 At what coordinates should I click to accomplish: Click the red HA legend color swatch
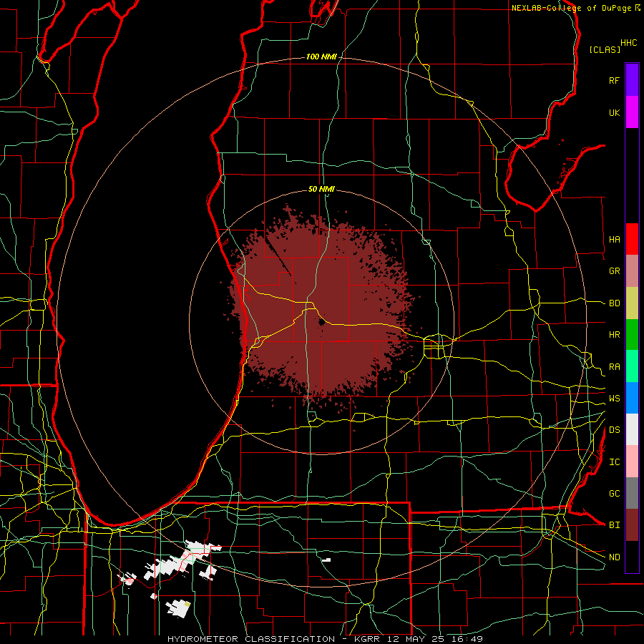tap(632, 239)
